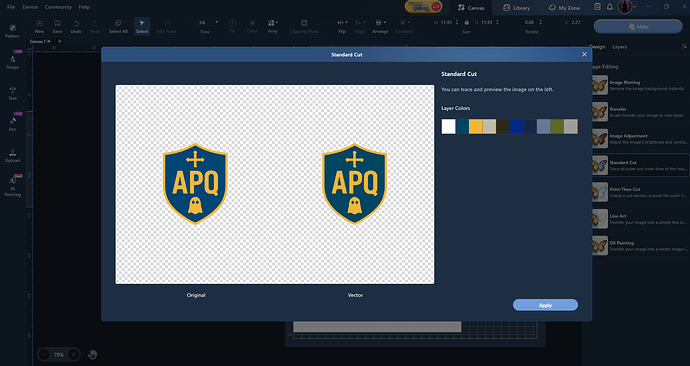Select the Image Matting option

(640, 85)
